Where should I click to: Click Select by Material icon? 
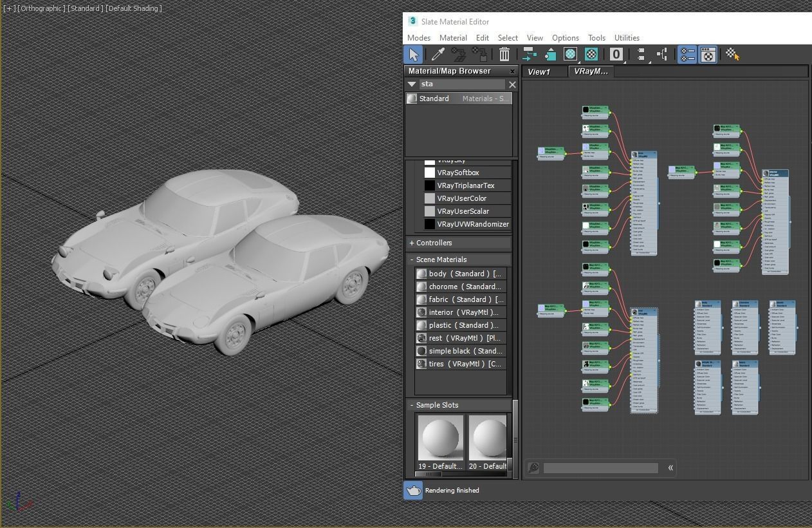(733, 55)
